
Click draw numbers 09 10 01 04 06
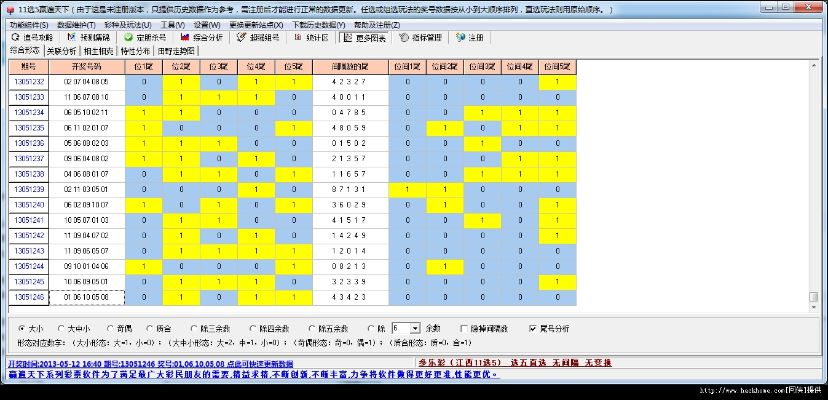pos(87,267)
